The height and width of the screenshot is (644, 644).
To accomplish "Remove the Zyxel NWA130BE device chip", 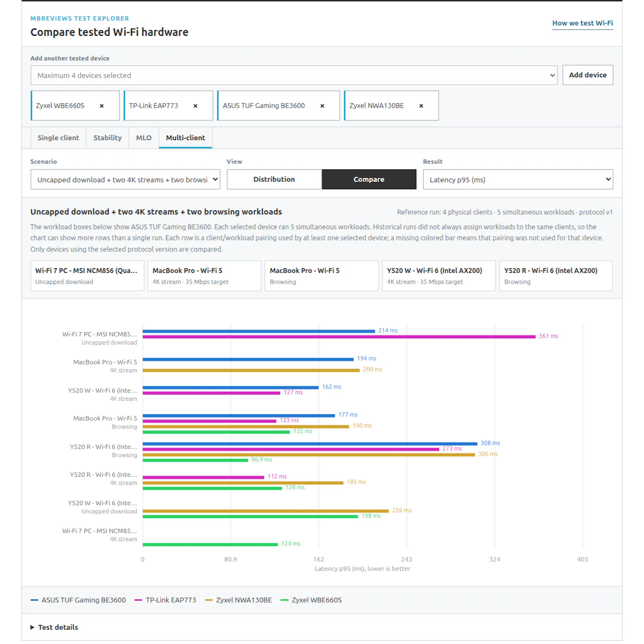I will coord(421,106).
